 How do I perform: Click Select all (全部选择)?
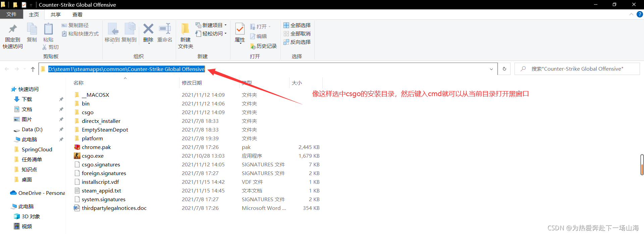tap(297, 25)
